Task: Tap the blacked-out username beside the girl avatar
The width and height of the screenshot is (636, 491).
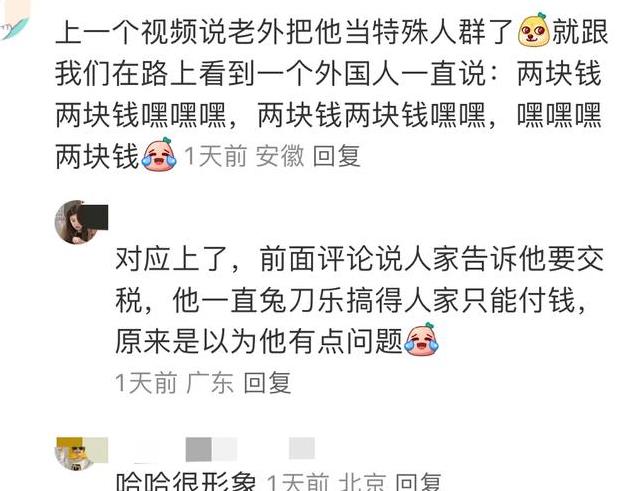Action: coord(95,218)
